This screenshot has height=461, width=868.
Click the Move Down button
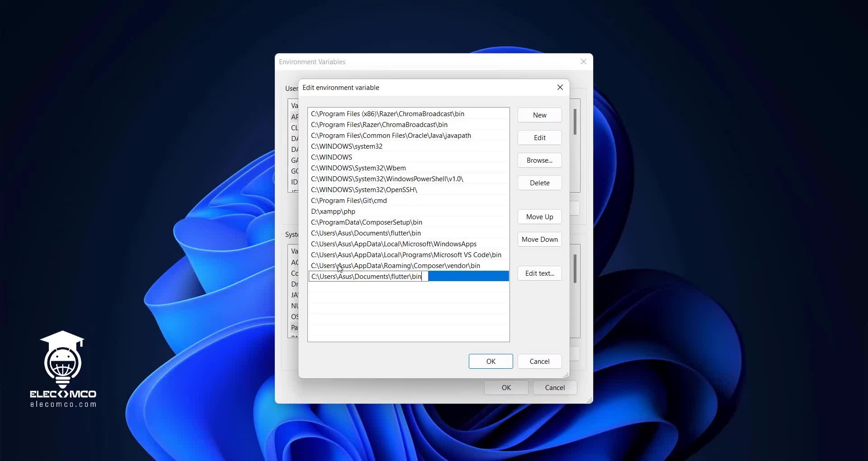(539, 240)
